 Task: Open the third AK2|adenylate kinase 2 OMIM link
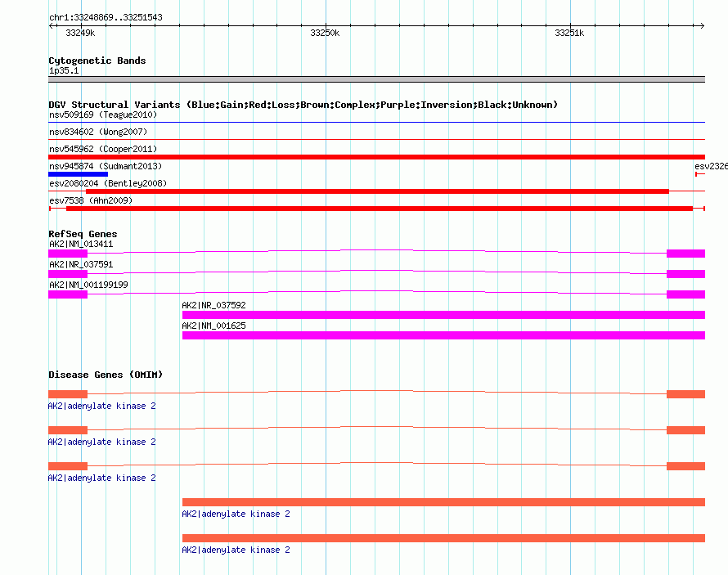click(x=102, y=478)
